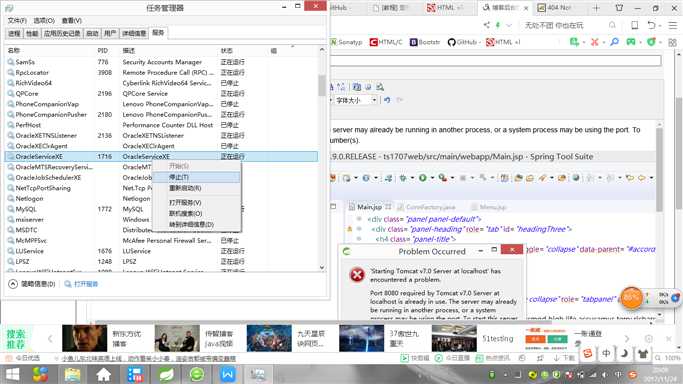683x384 pixels.
Task: Open the 打开服务 link in Task Manager
Action: (81, 284)
